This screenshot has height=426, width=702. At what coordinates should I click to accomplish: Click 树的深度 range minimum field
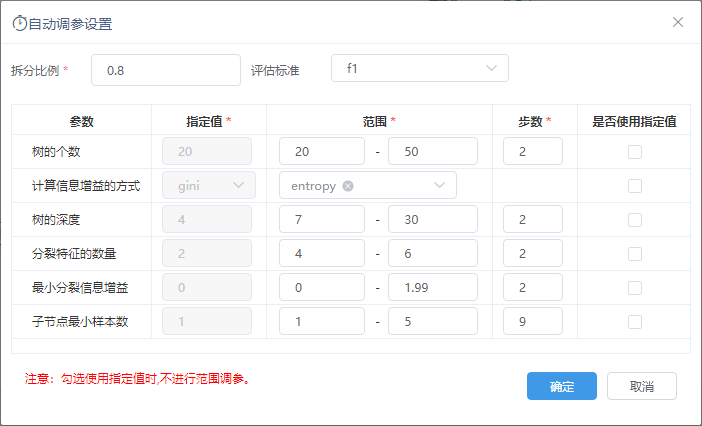point(322,219)
